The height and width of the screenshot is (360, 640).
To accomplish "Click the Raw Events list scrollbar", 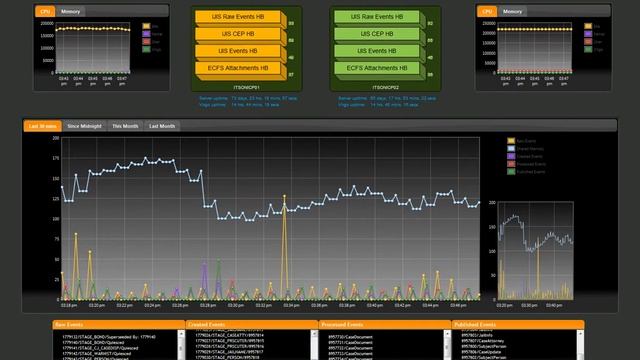I will 181,345.
